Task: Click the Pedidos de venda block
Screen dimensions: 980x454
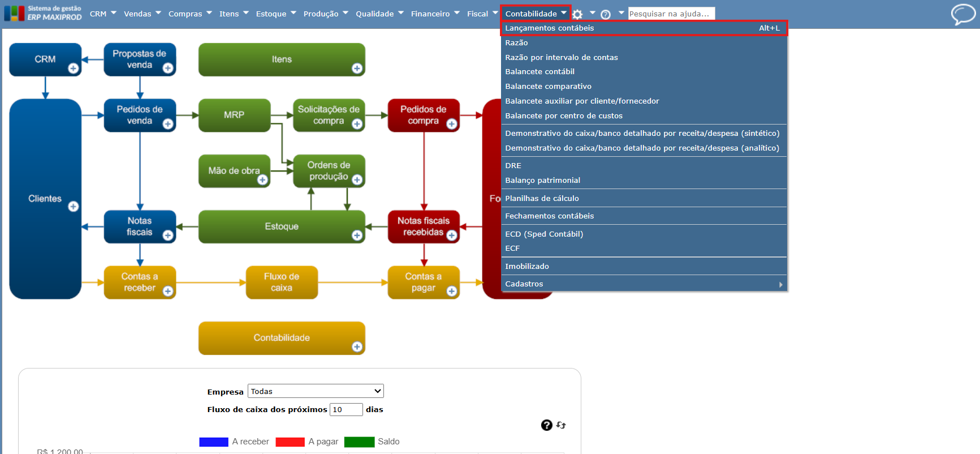Action: click(140, 115)
